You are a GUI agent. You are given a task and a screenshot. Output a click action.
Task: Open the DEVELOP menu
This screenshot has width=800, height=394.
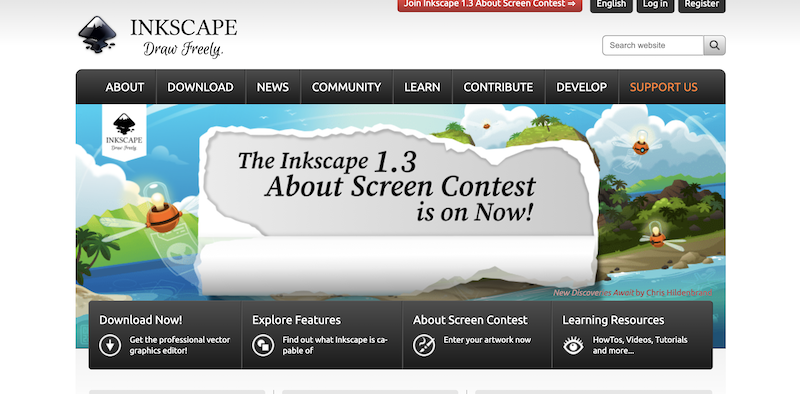(x=582, y=87)
